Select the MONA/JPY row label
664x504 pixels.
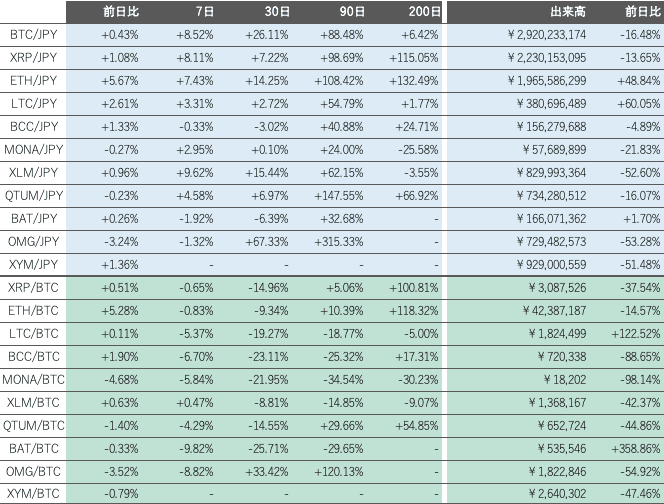(x=33, y=149)
